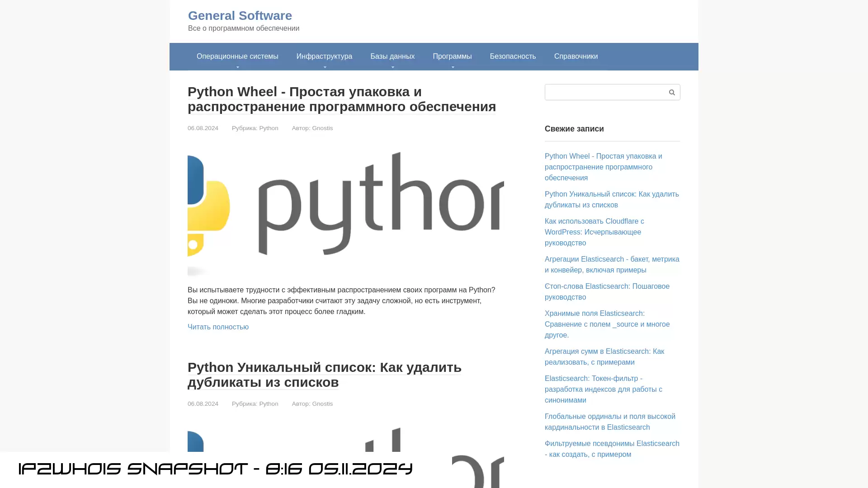868x488 pixels.
Task: Open the General Software site title link
Action: tap(240, 15)
